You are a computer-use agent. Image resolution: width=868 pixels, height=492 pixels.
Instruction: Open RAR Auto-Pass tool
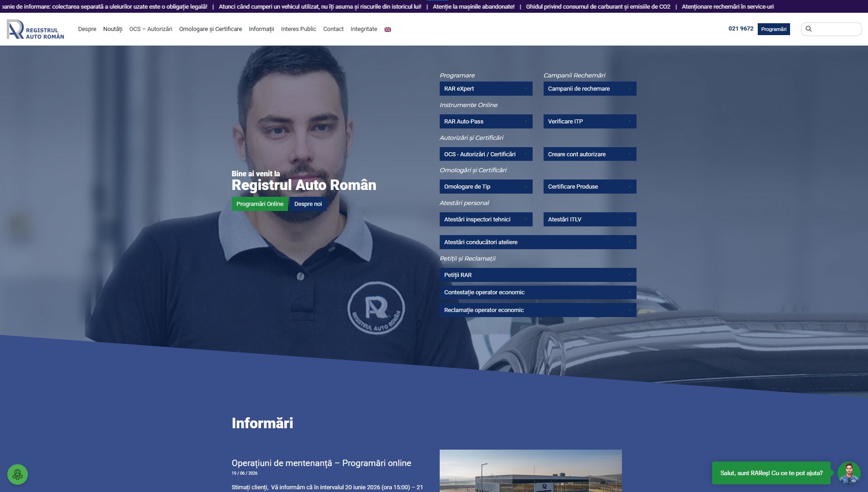coord(486,122)
